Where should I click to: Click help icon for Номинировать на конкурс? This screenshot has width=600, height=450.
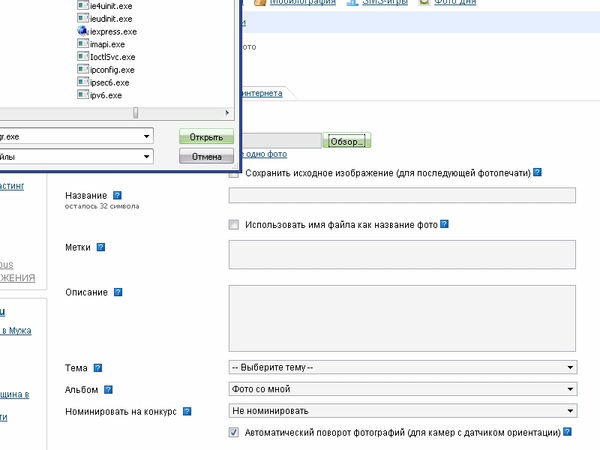click(x=187, y=411)
